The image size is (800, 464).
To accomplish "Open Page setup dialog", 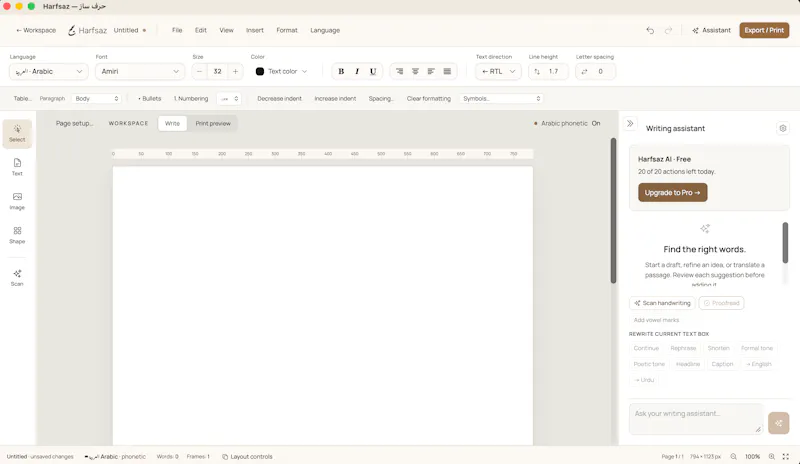I will 74,124.
